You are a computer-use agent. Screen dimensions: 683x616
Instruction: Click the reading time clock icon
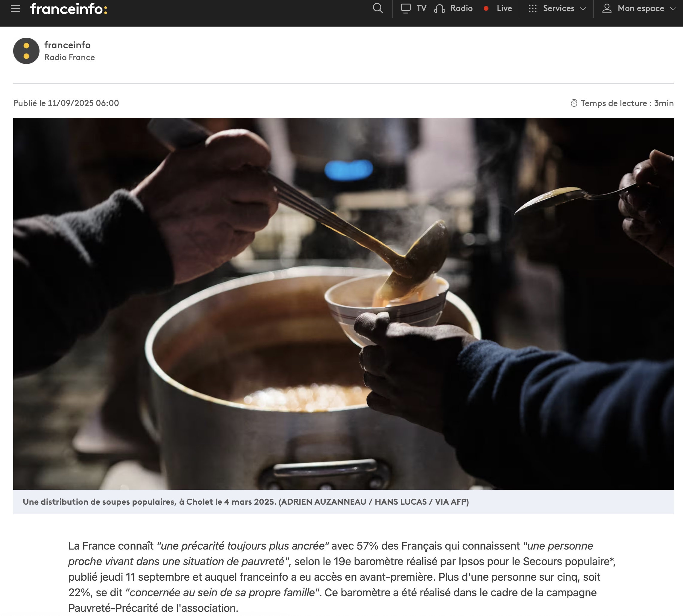pyautogui.click(x=574, y=103)
